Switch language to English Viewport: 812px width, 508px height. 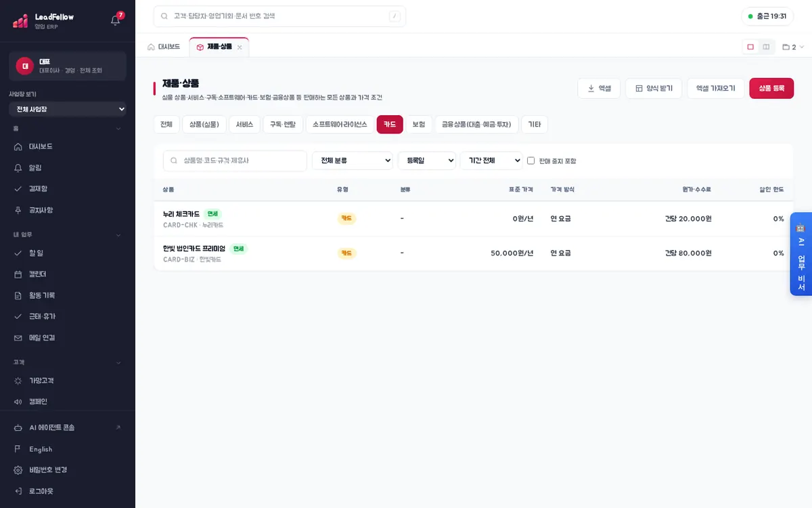point(68,449)
